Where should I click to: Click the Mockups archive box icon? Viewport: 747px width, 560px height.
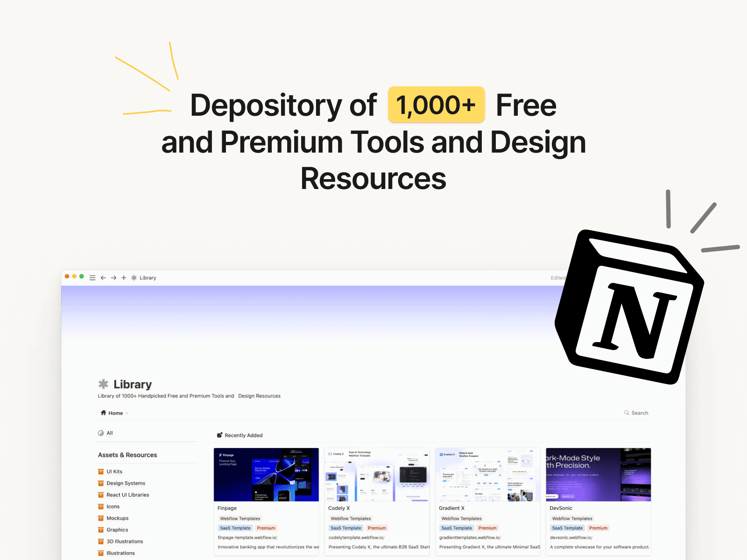coord(101,518)
